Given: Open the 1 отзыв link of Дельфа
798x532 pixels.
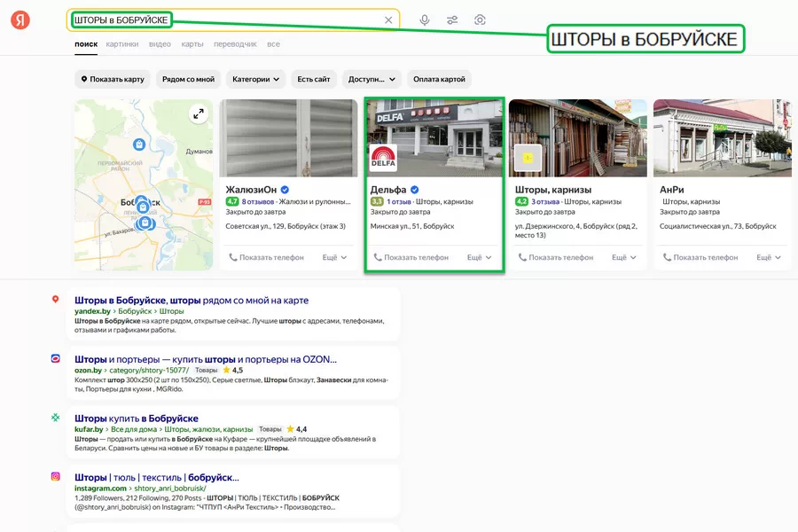Looking at the screenshot, I should (x=398, y=201).
